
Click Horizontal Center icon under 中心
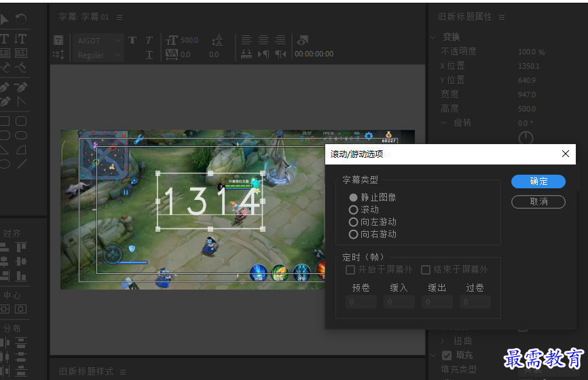(20, 309)
